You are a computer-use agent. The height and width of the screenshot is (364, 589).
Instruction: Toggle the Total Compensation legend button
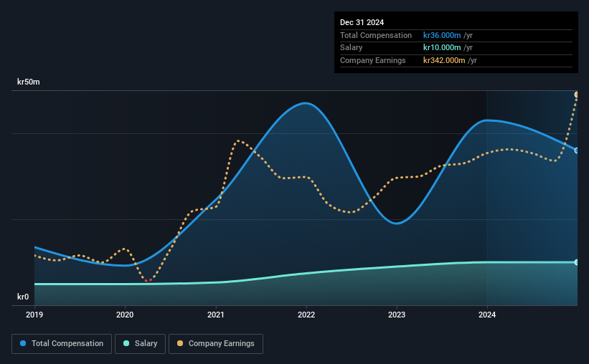62,344
